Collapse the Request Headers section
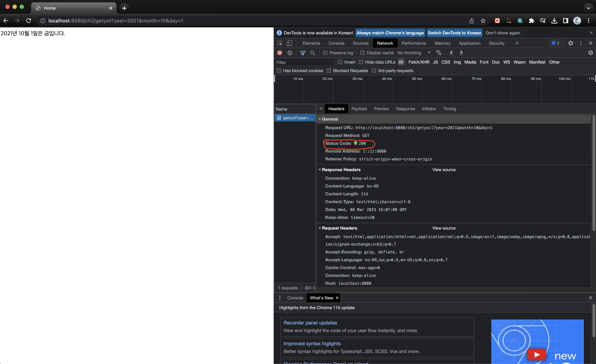Image resolution: width=596 pixels, height=364 pixels. coord(320,228)
